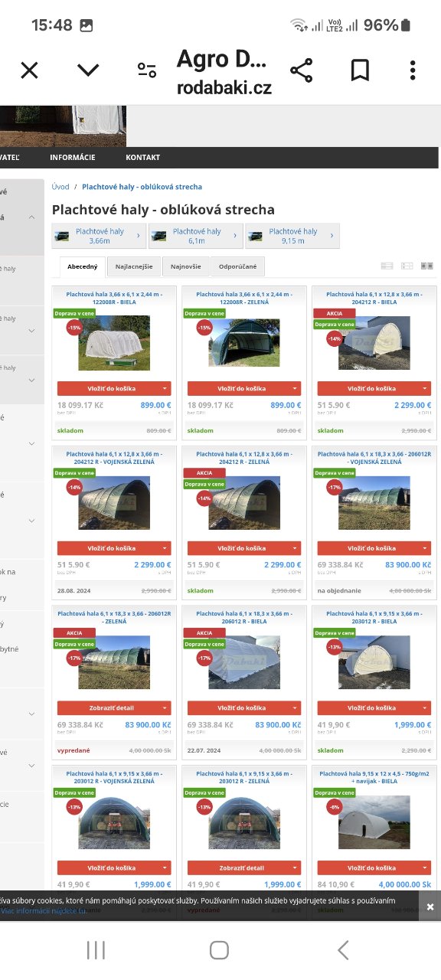Expand the Plachtové haly 3.66m category arrow
Viewport: 441px width, 980px height.
138,236
